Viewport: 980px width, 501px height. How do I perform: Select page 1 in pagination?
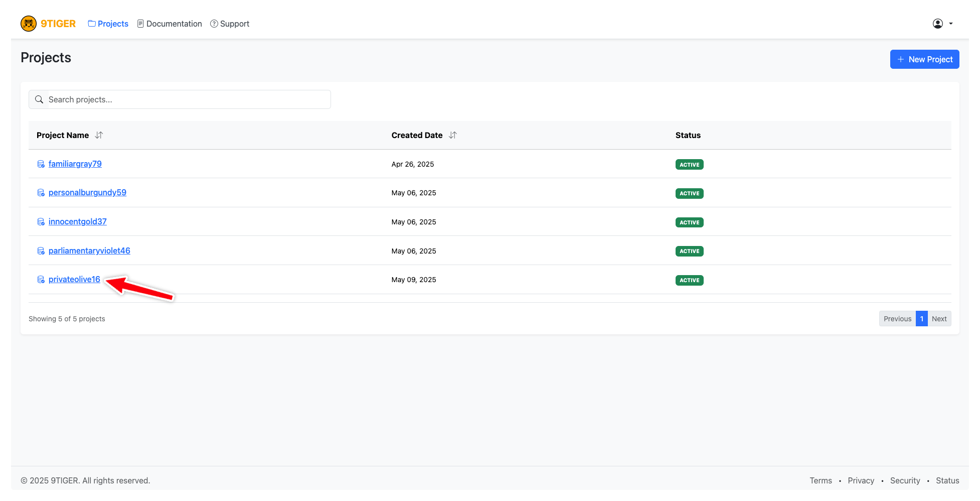[x=921, y=319]
